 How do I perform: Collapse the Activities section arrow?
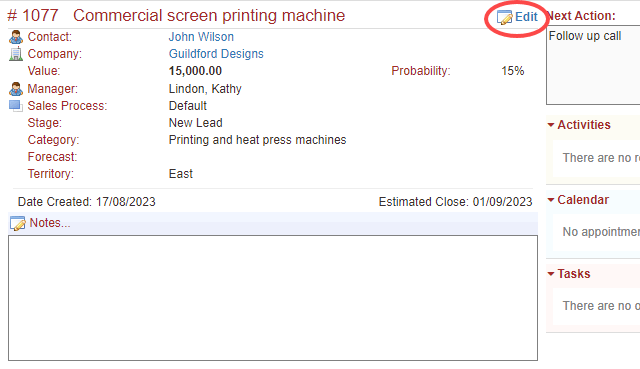click(x=551, y=125)
